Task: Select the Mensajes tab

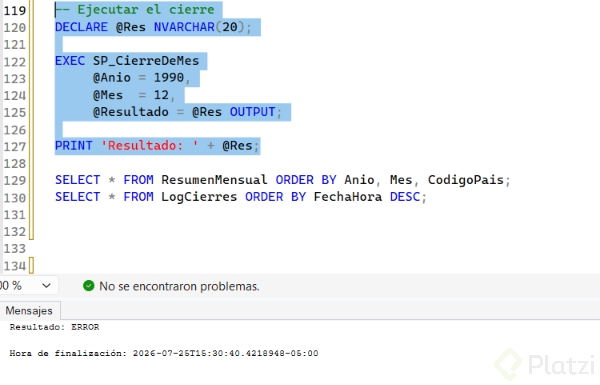Action: [29, 310]
